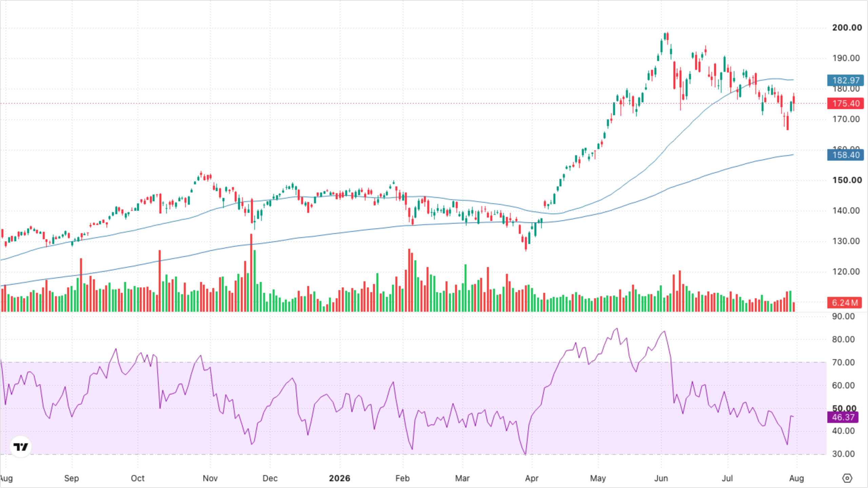This screenshot has width=868, height=488.
Task: Click the 30.00 RSI oversold level label
Action: [843, 454]
